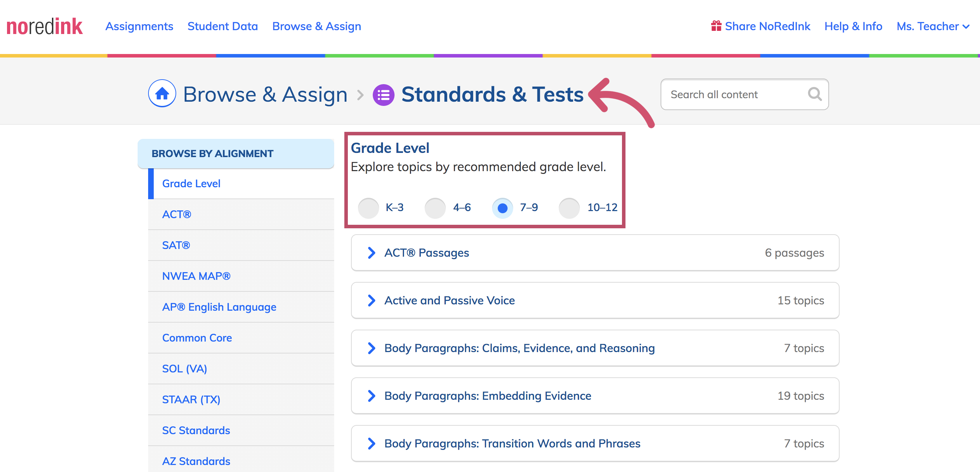This screenshot has height=472, width=980.
Task: Select SAT® in alignment sidebar
Action: tap(241, 245)
